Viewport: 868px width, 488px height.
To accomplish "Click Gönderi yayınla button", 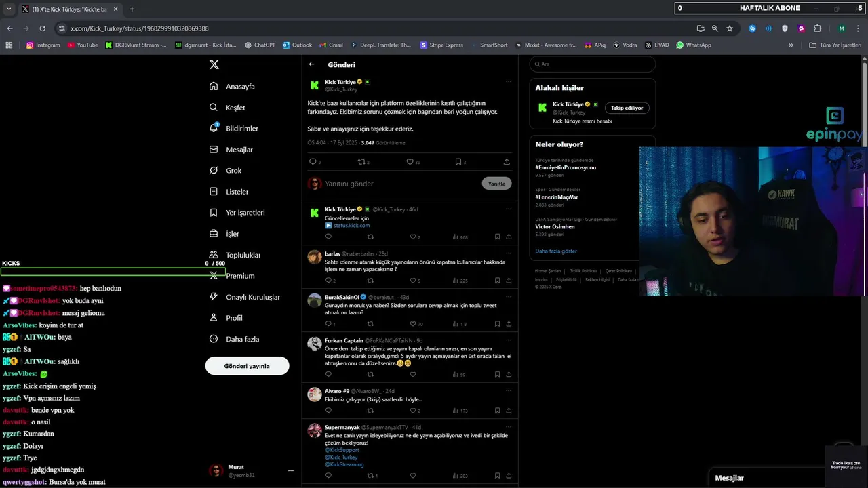I will pyautogui.click(x=247, y=366).
